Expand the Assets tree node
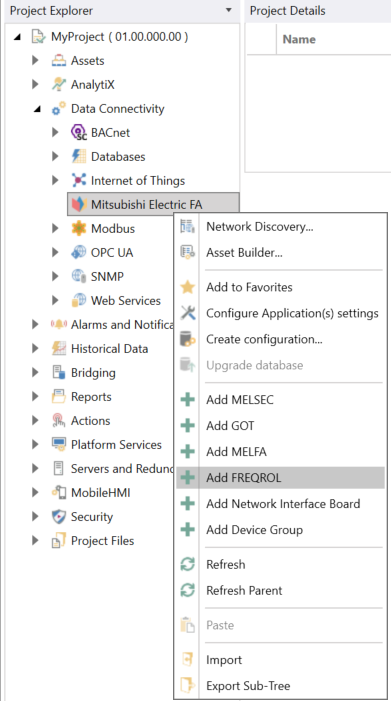The image size is (391, 701). [x=35, y=60]
